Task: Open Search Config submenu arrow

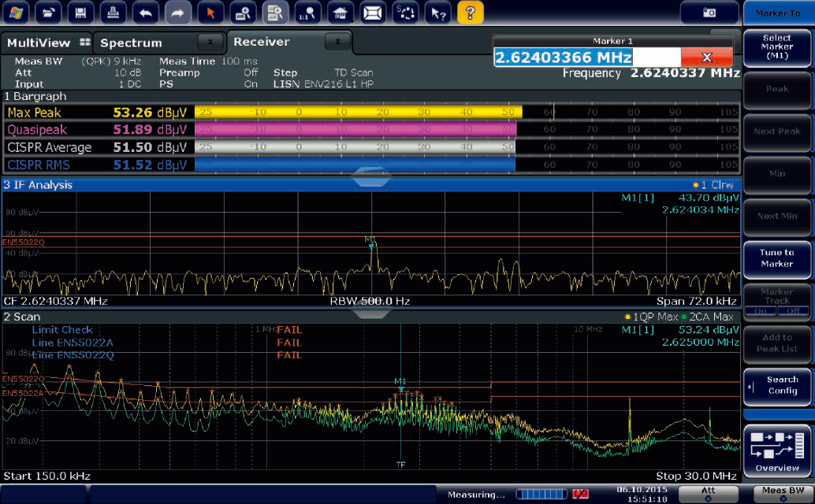Action: tap(750, 387)
